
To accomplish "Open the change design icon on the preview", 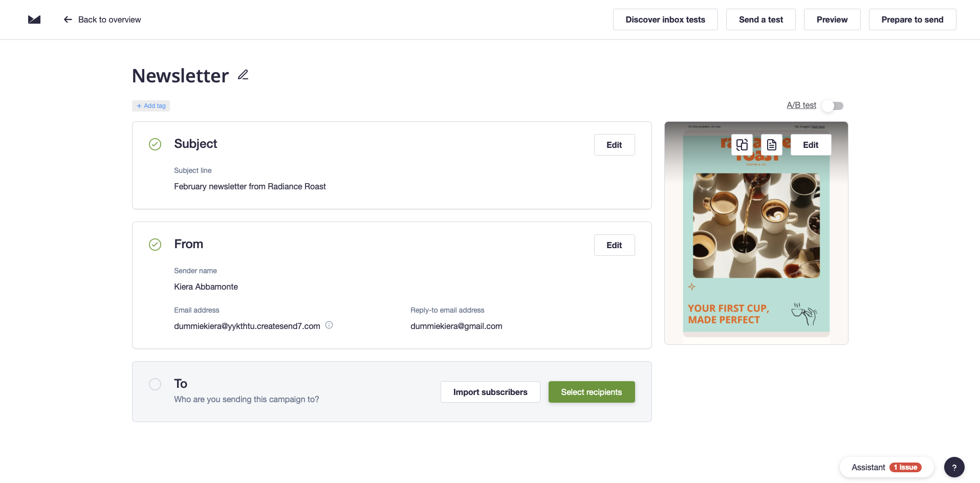I will (742, 145).
